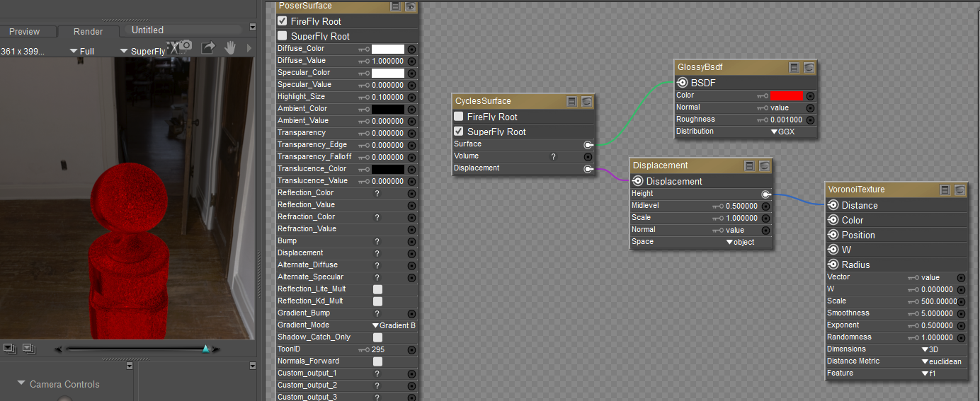Click the camera render icon in Render tab
Screen dimensions: 980x401
186,47
